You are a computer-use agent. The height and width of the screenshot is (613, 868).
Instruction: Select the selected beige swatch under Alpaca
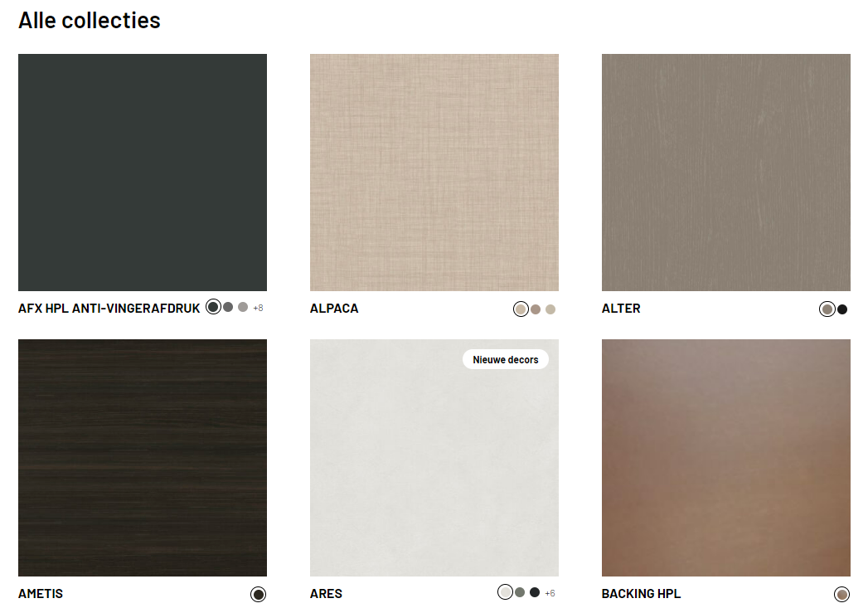[521, 309]
